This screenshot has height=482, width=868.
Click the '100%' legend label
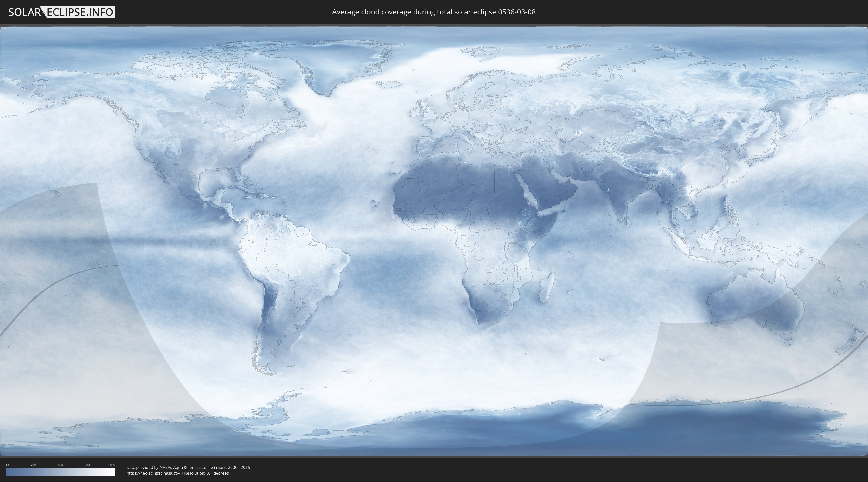[112, 465]
